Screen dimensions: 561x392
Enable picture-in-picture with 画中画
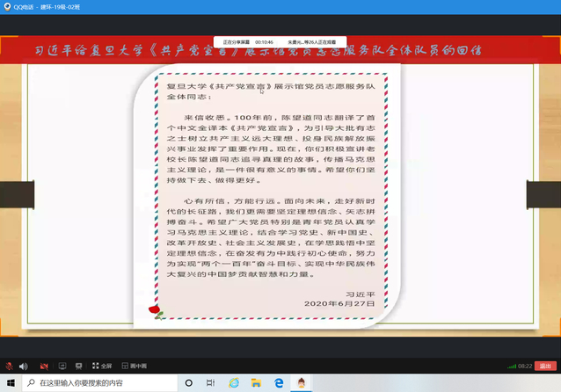(132, 366)
